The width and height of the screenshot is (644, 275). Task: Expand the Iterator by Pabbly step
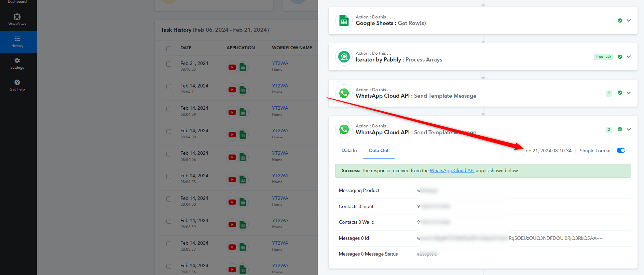coord(629,57)
